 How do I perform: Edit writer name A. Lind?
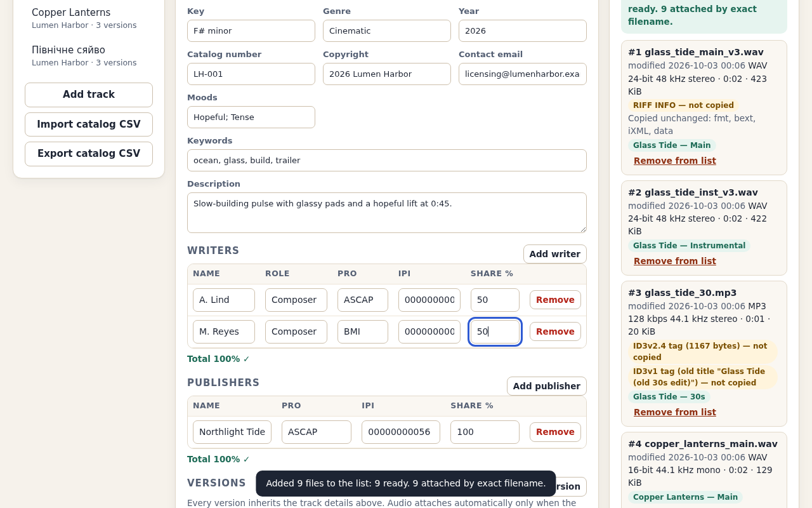pos(224,300)
